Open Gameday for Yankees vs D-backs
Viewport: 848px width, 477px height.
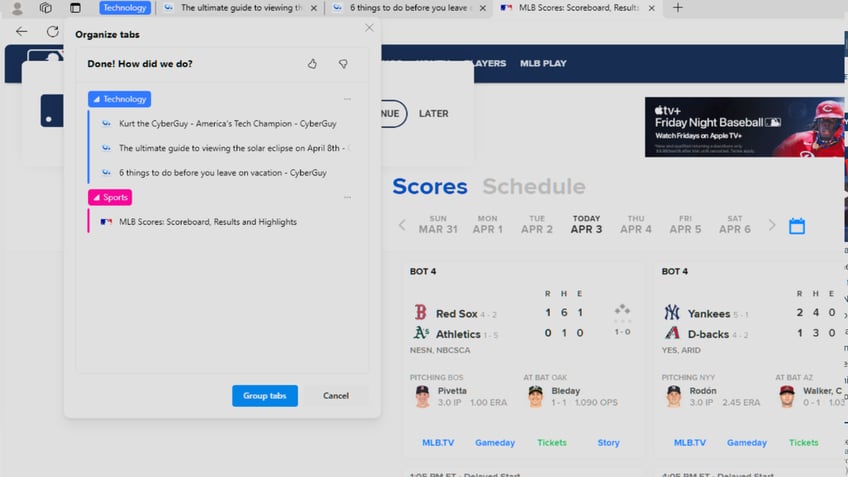coord(747,443)
